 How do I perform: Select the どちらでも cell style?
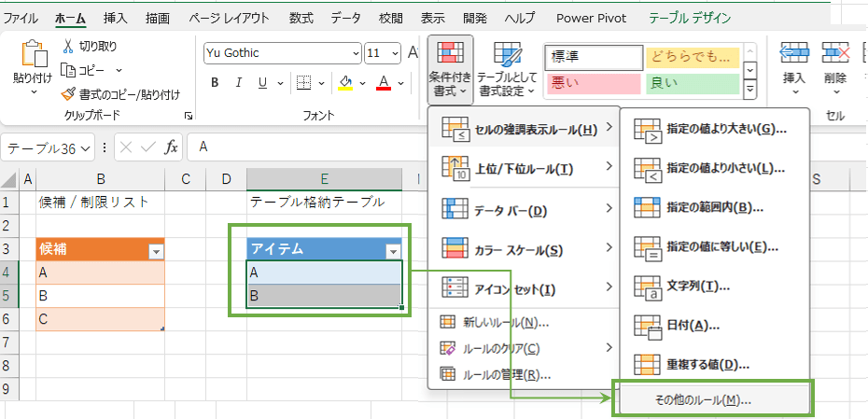coord(693,57)
